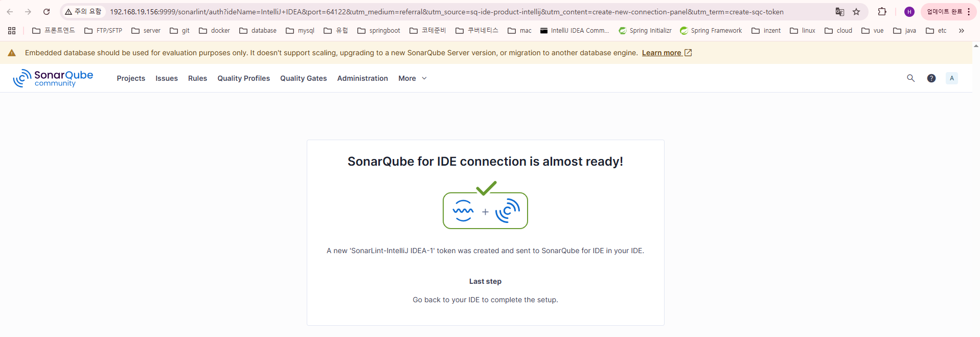Open the server bookmark folder
The height and width of the screenshot is (337, 980).
click(146, 31)
